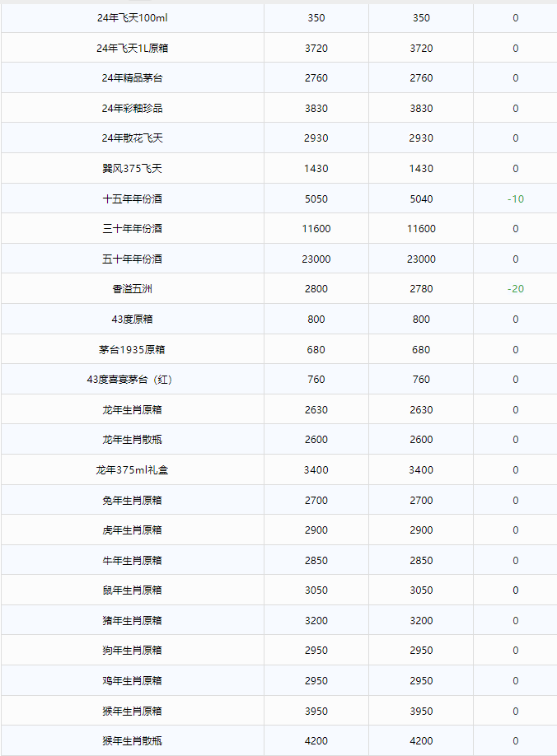Select the 5040 price value
Screen dimensions: 557x756
(422, 199)
